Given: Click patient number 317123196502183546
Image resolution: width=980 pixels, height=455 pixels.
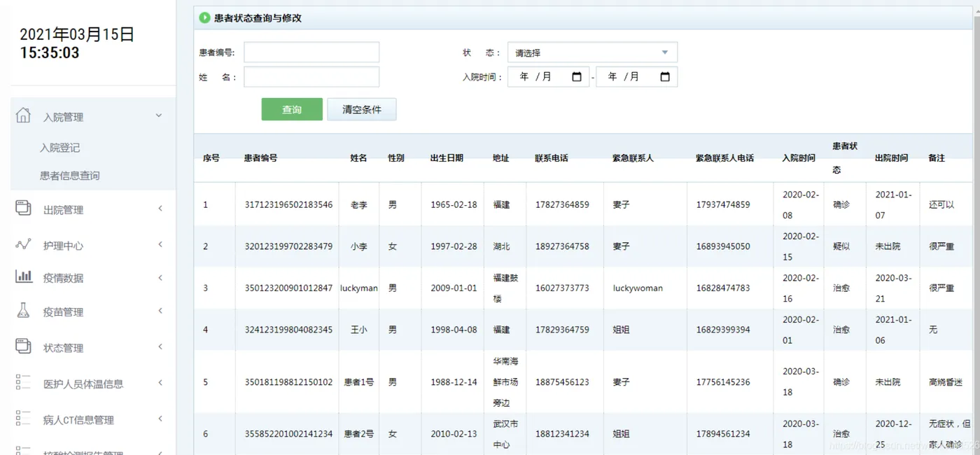Looking at the screenshot, I should tap(288, 204).
